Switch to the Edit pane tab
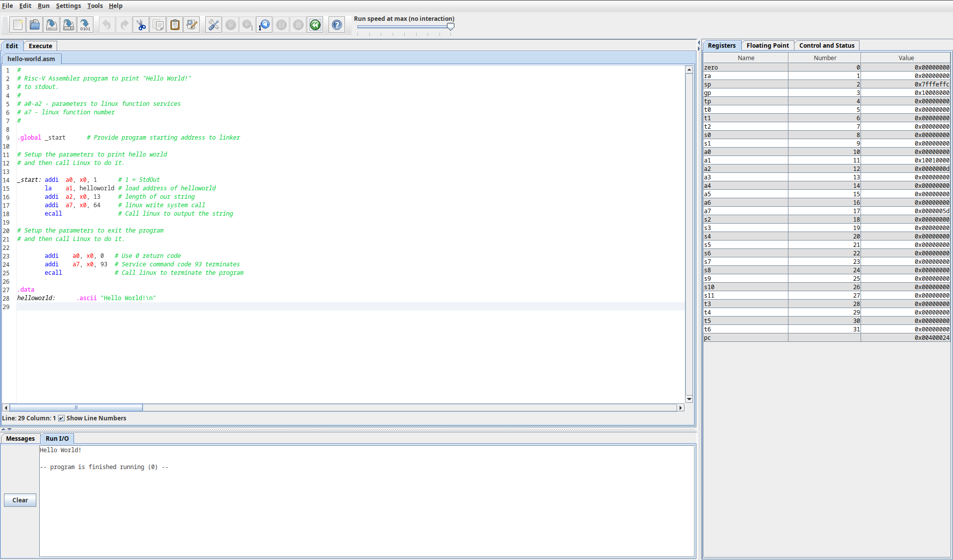Viewport: 953px width, 560px height. tap(12, 46)
